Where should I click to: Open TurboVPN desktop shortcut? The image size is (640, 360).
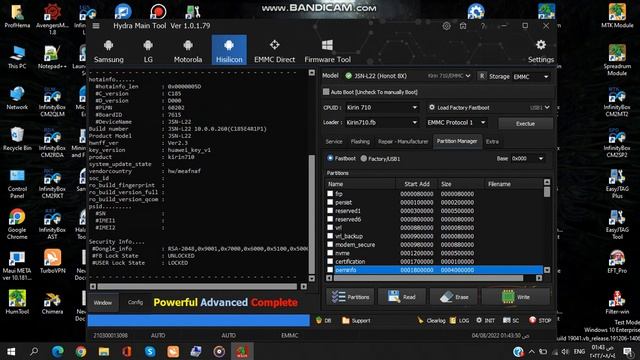(53, 261)
